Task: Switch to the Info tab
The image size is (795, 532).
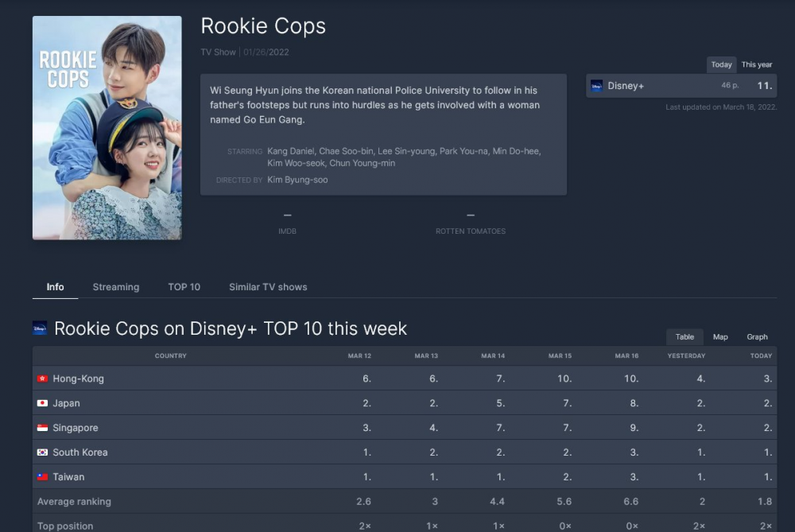Action: pyautogui.click(x=56, y=287)
